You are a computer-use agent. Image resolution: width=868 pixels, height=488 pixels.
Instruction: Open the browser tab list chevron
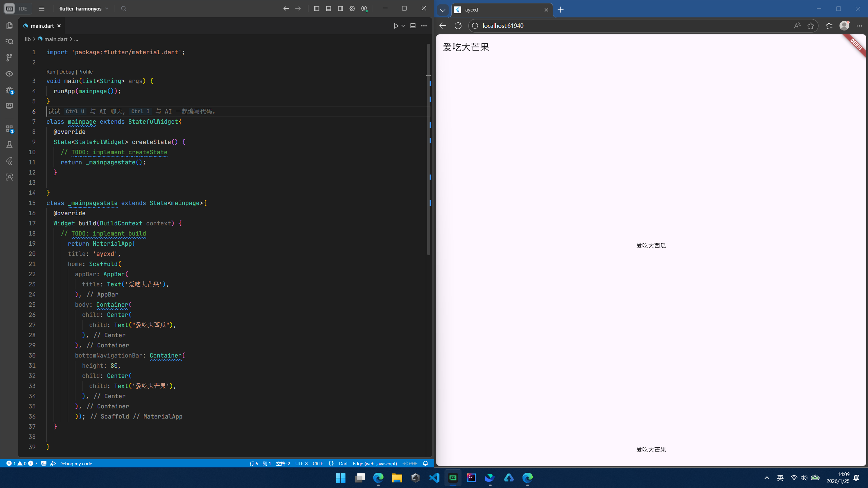point(442,10)
